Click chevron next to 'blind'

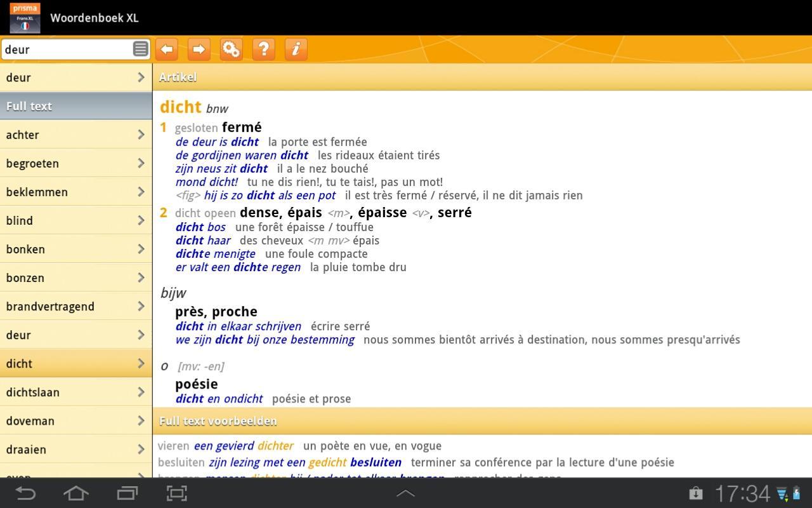pyautogui.click(x=141, y=220)
